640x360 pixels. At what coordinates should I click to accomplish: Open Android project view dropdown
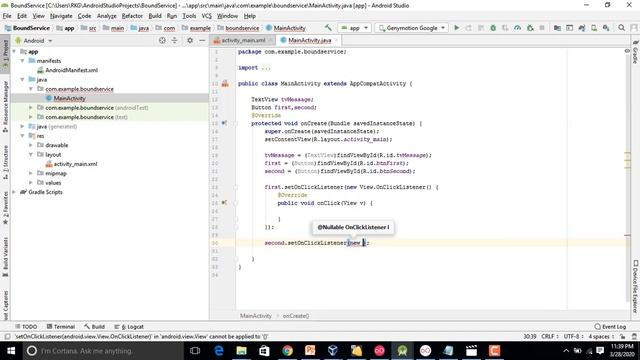34,40
